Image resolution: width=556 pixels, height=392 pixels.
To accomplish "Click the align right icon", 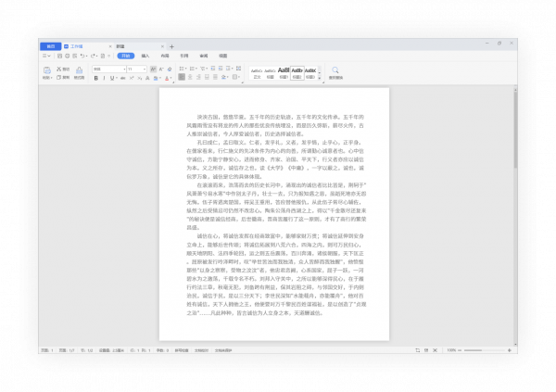I will (x=198, y=77).
